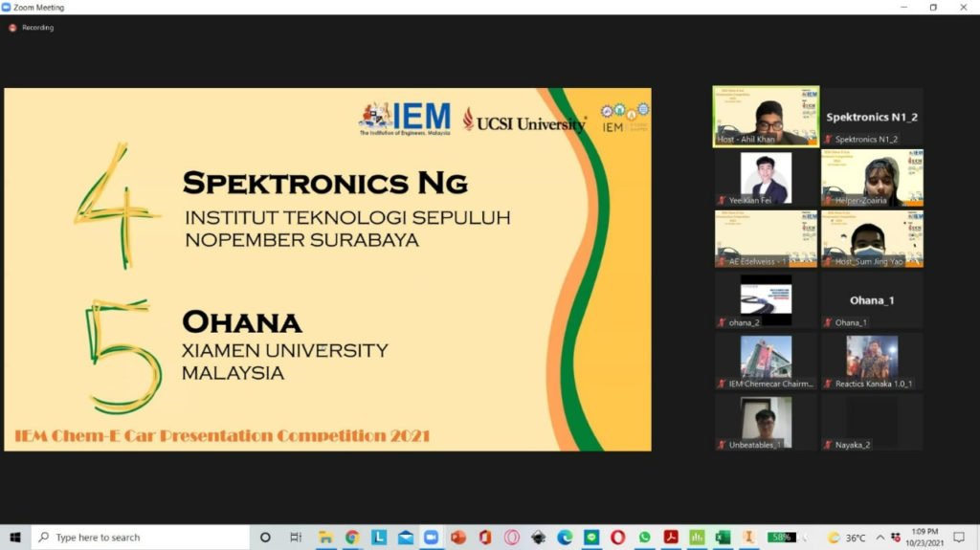Open File Explorer from the taskbar
980x550 pixels.
click(x=325, y=538)
